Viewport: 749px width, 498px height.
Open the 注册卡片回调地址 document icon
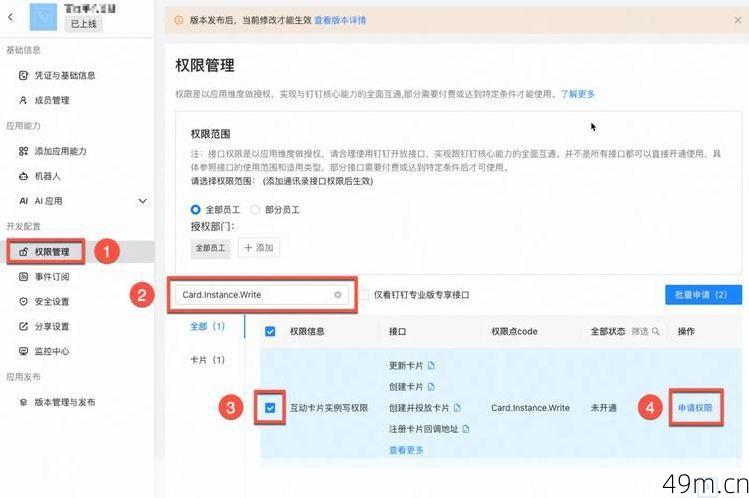pos(466,429)
